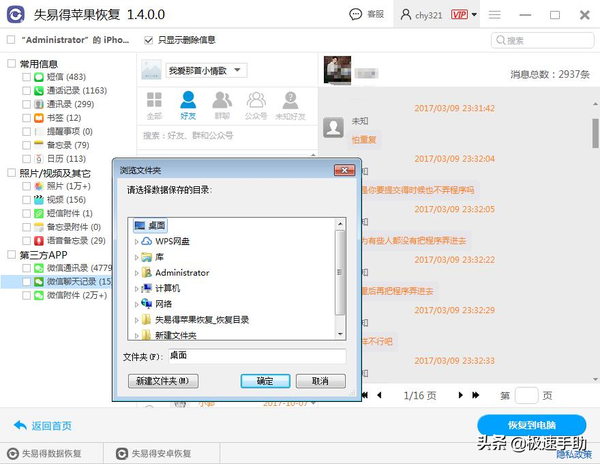Image resolution: width=600 pixels, height=464 pixels.
Task: Go to previous page of messages
Action: (379, 395)
